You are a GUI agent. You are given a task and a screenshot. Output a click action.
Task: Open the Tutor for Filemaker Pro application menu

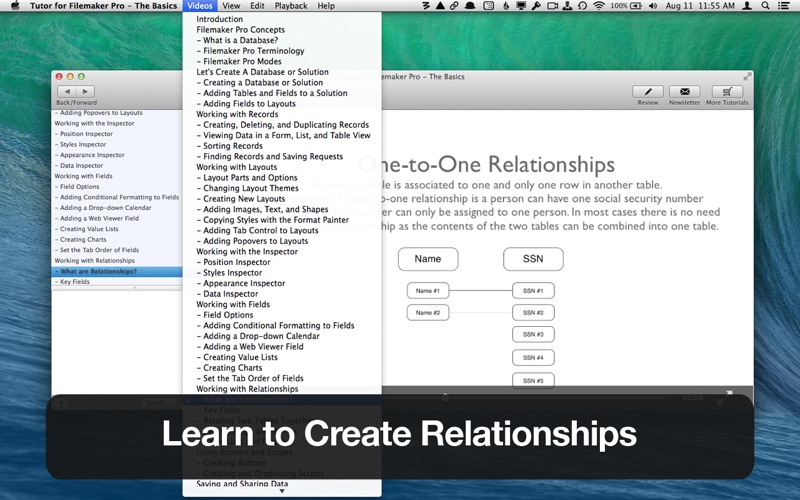click(x=104, y=6)
